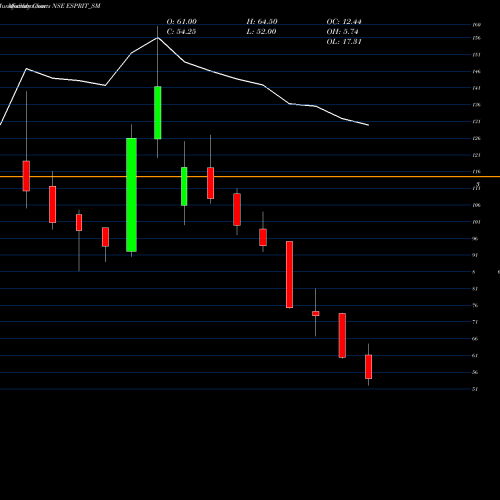Click the 66 price axis label
This screenshot has height=500, width=500.
pos(475,339)
